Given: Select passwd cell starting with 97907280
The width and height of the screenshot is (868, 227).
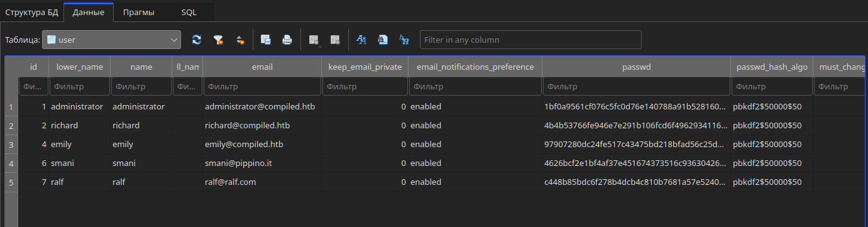Looking at the screenshot, I should pyautogui.click(x=637, y=145).
